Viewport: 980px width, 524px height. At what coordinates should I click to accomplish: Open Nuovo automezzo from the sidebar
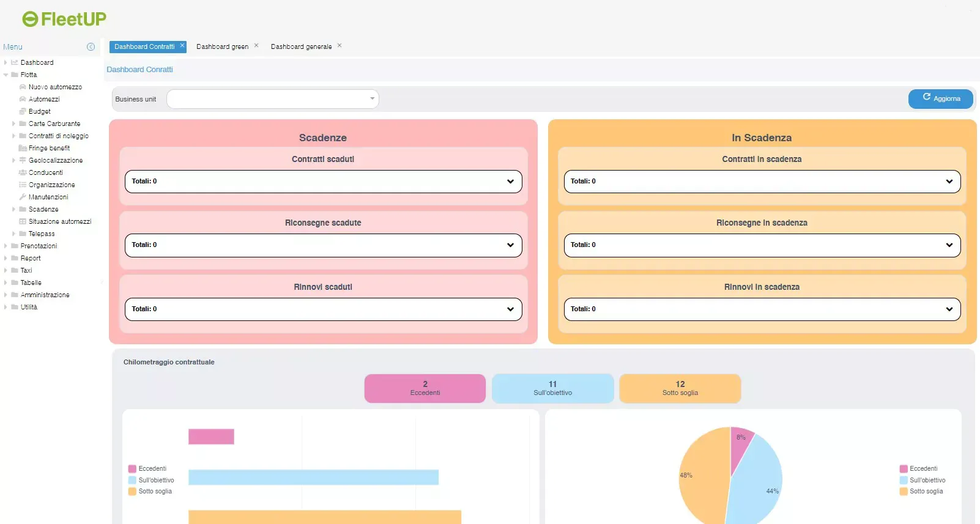pos(55,87)
